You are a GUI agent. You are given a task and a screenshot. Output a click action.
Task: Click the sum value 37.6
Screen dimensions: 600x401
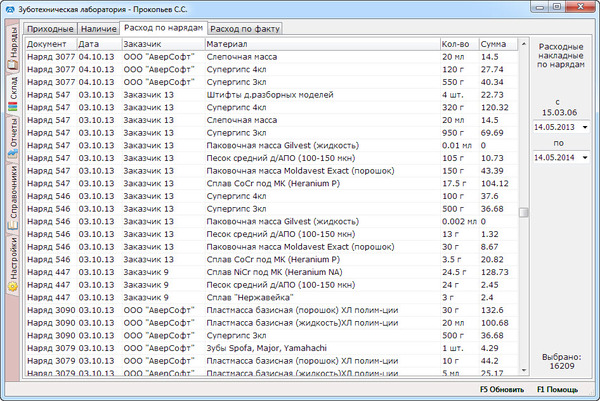489,196
